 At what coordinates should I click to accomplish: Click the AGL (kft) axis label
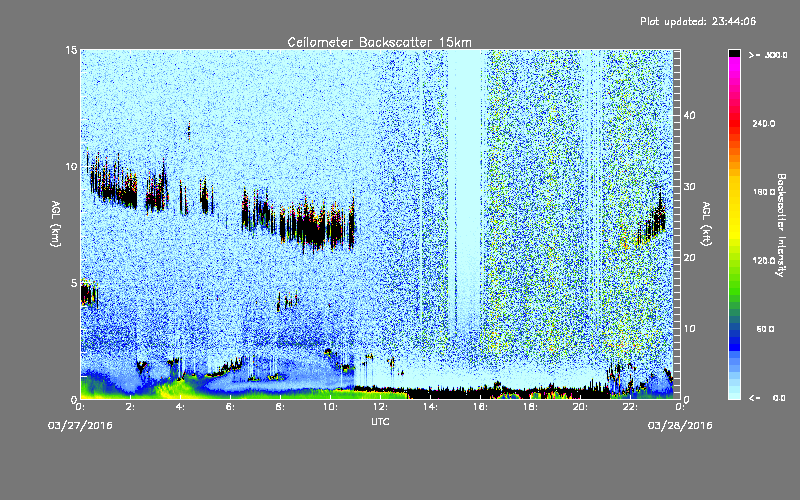pos(707,223)
